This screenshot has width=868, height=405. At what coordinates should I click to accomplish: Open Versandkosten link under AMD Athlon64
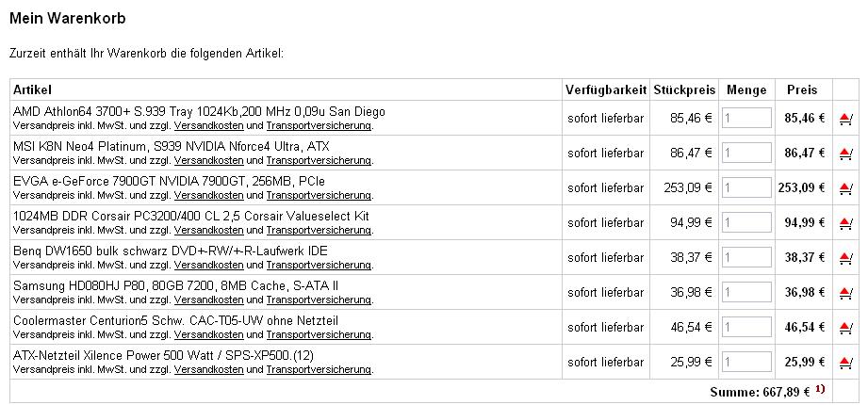pyautogui.click(x=208, y=125)
